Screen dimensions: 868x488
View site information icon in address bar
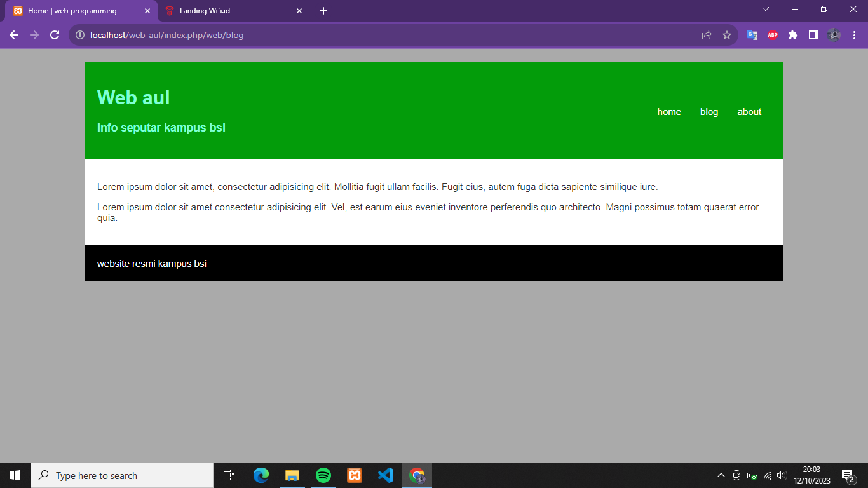pyautogui.click(x=80, y=35)
